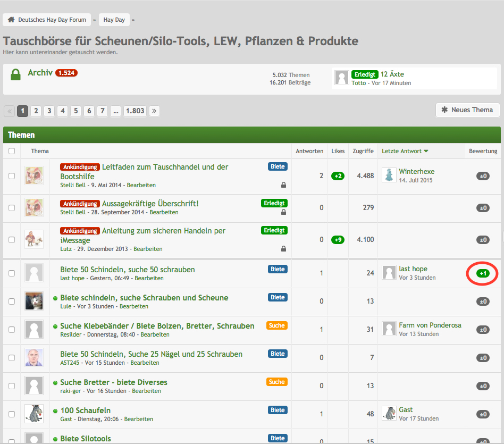The image size is (504, 444).
Task: Select the checkbox for the 100 Schaufeln thread
Action: click(x=12, y=414)
